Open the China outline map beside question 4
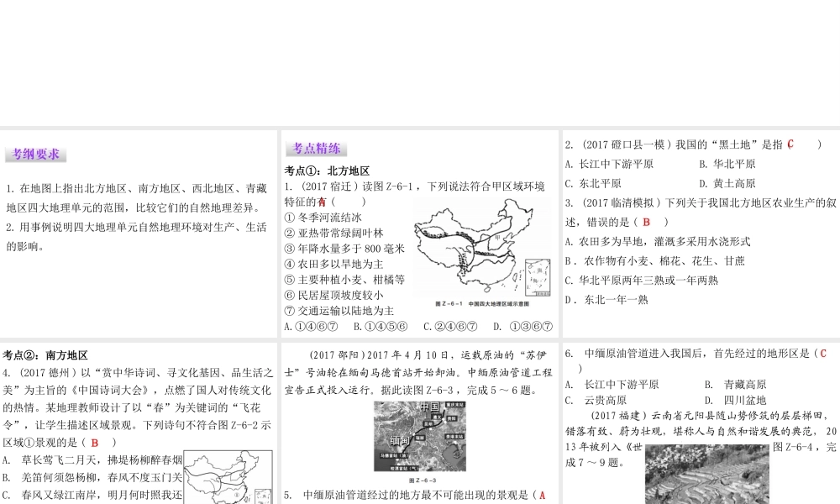The image size is (840, 504). pyautogui.click(x=228, y=477)
